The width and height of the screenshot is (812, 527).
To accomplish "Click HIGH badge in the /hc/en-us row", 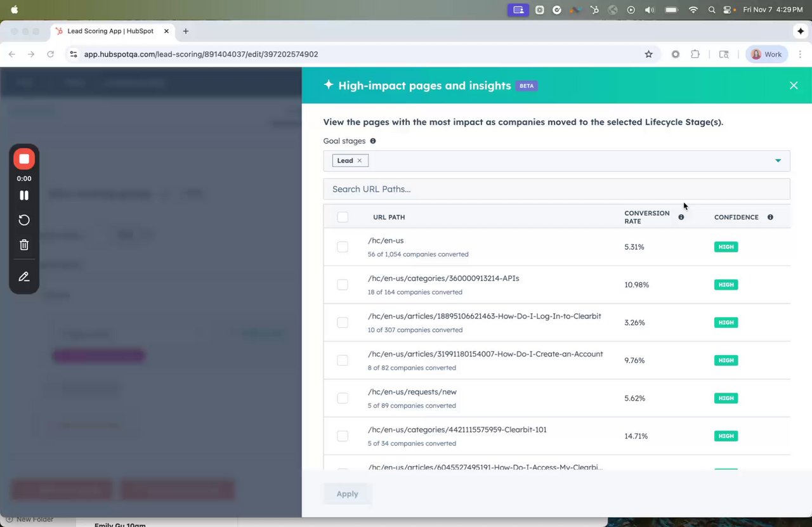I will click(726, 247).
